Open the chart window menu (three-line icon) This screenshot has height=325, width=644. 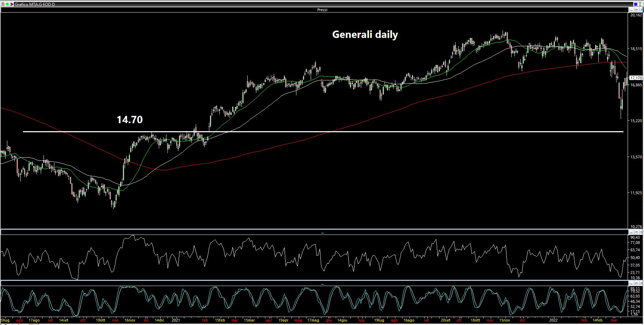3,4
